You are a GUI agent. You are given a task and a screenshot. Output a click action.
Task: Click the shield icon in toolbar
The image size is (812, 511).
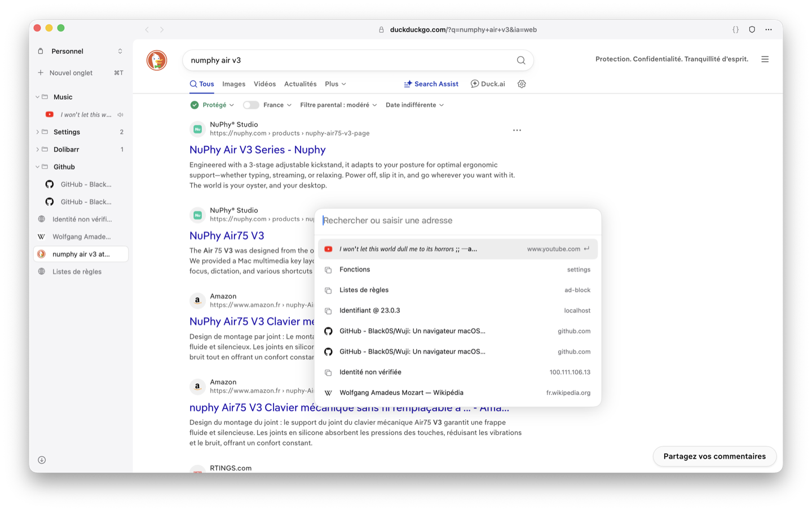[x=752, y=30]
